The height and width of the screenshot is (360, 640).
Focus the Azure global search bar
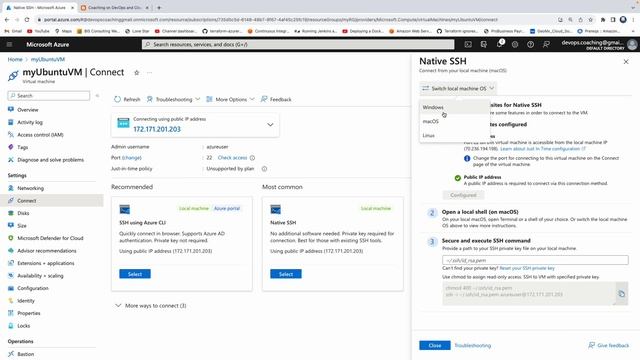[x=298, y=44]
